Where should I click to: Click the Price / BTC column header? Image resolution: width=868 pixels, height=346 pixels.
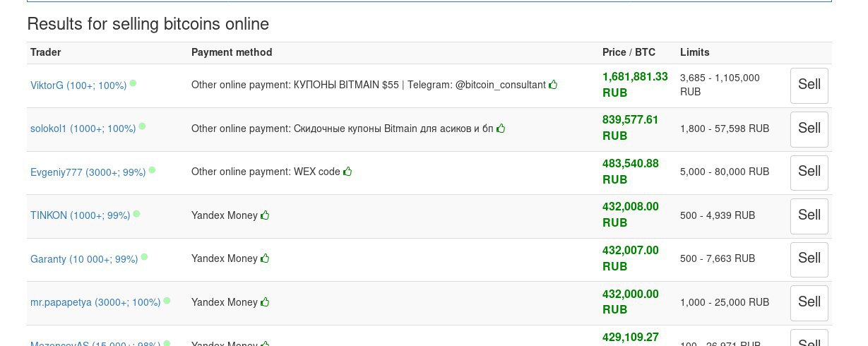click(629, 52)
